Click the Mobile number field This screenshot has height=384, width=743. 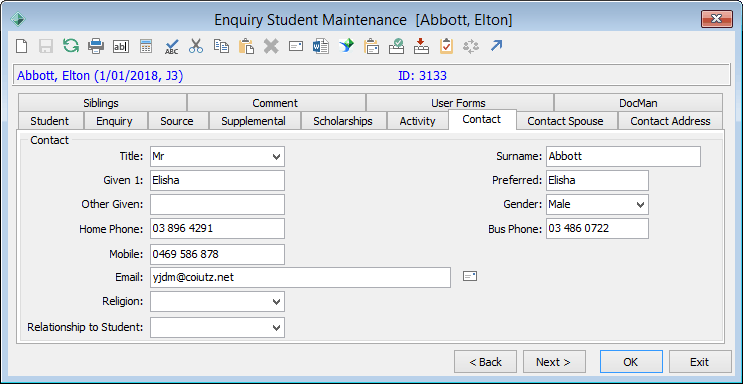[x=217, y=254]
